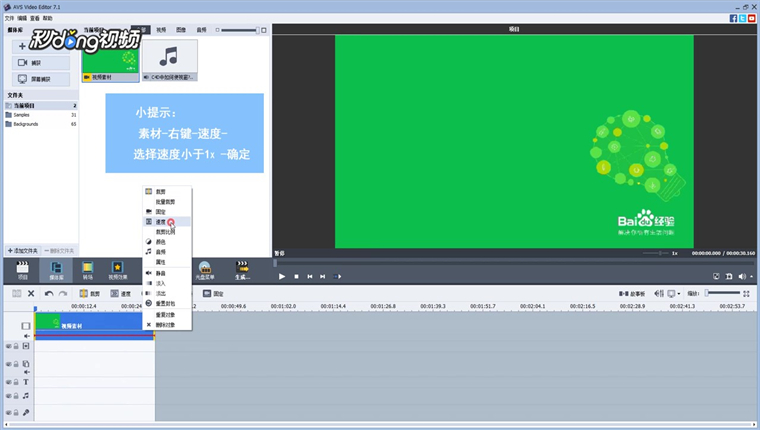This screenshot has width=760, height=430.
Task: Open the 视频效果 video effects section
Action: pos(118,270)
